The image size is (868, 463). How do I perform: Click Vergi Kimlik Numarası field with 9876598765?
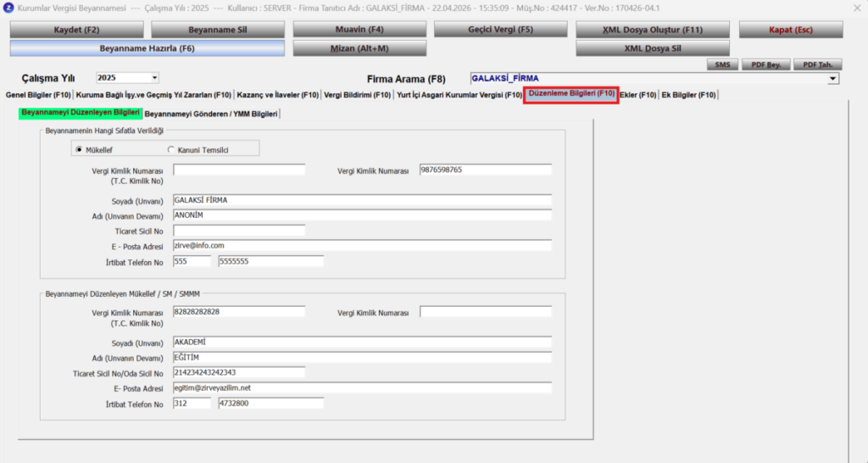486,170
